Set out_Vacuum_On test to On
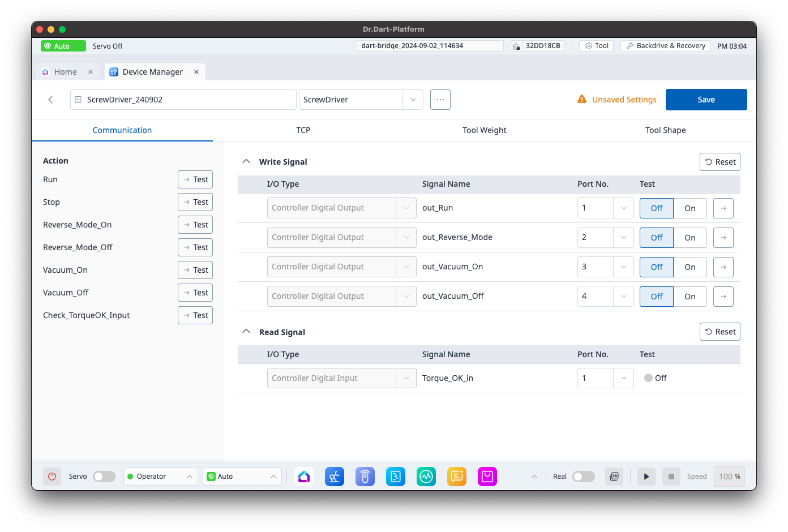Viewport: 788px width, 532px height. [x=689, y=267]
